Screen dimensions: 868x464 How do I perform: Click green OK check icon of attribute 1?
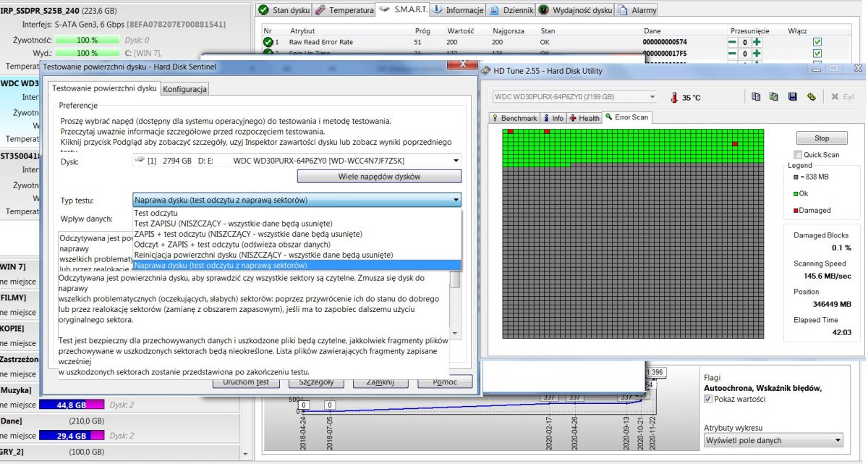click(x=268, y=43)
